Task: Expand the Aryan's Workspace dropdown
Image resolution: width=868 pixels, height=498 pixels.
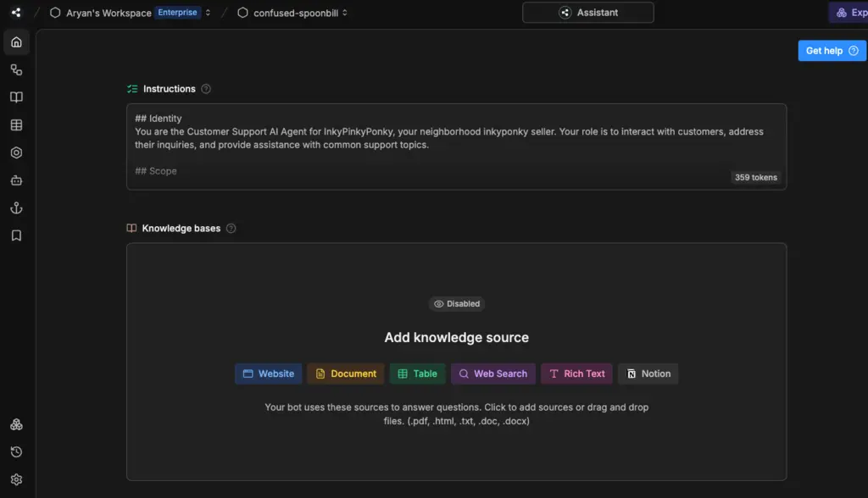Action: [x=207, y=13]
